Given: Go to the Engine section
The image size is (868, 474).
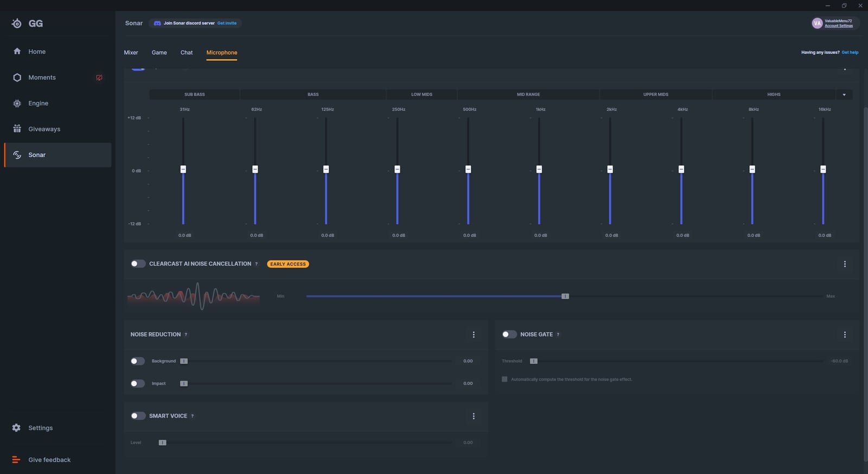Looking at the screenshot, I should click(38, 103).
